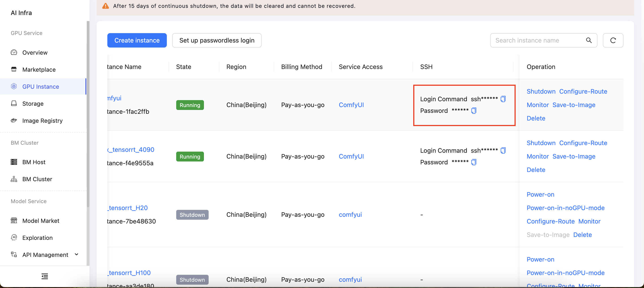Click the API Management icon
This screenshot has height=288, width=644.
point(14,255)
